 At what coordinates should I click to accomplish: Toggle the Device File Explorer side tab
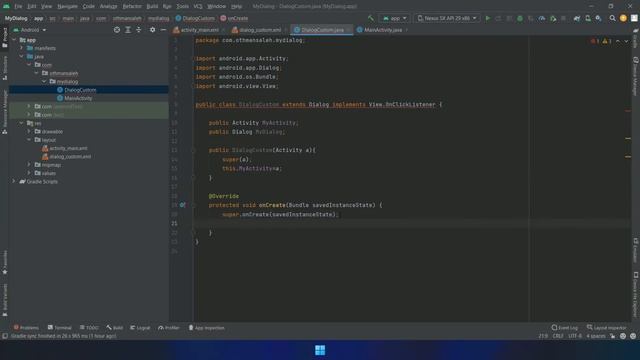636,295
